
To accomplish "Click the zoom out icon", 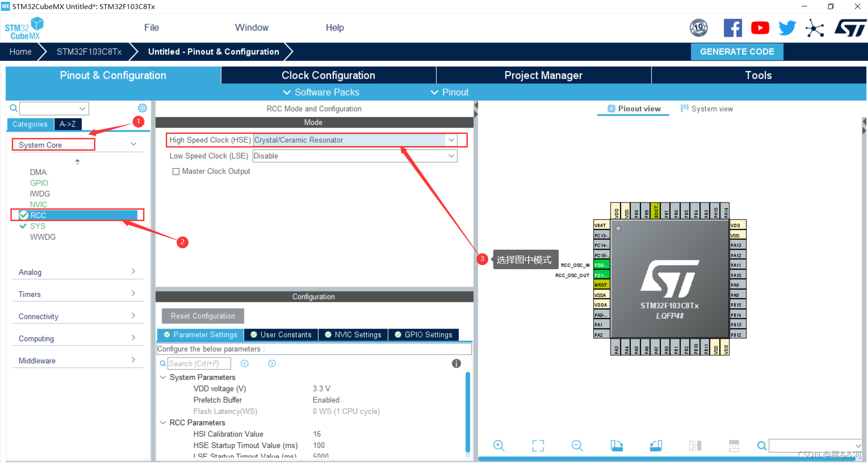I will click(x=576, y=445).
